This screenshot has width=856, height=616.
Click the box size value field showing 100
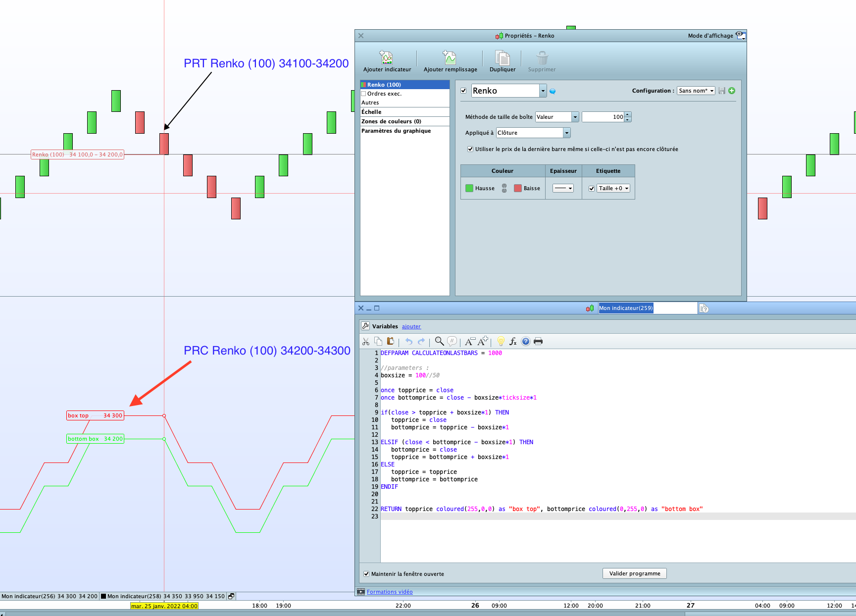(603, 117)
